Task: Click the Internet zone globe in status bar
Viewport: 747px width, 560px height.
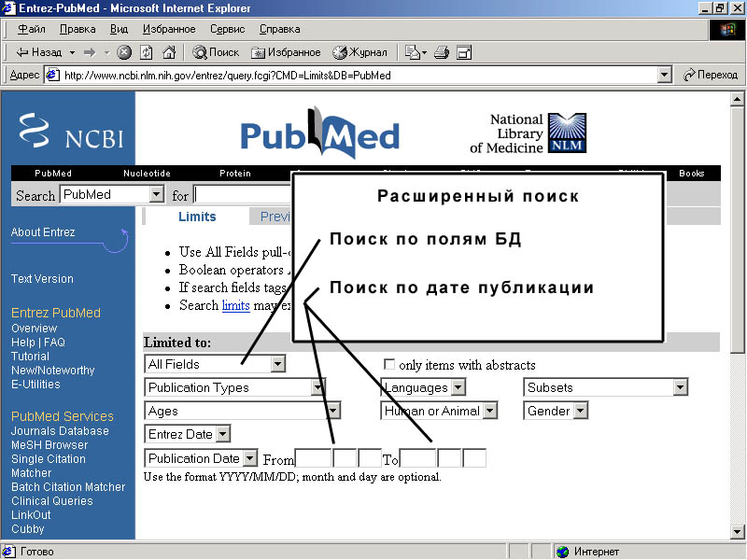Action: (563, 552)
